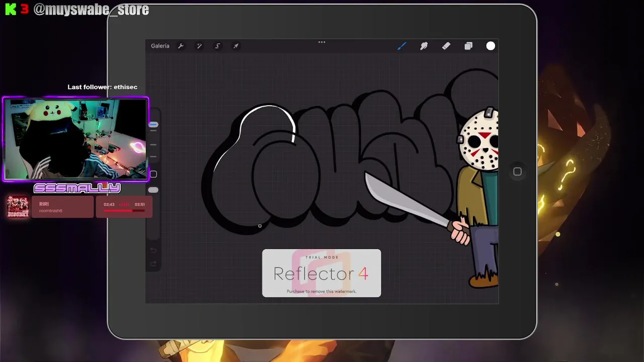Click the @muyswabe_store handle text
Image resolution: width=644 pixels, height=362 pixels.
(x=91, y=10)
